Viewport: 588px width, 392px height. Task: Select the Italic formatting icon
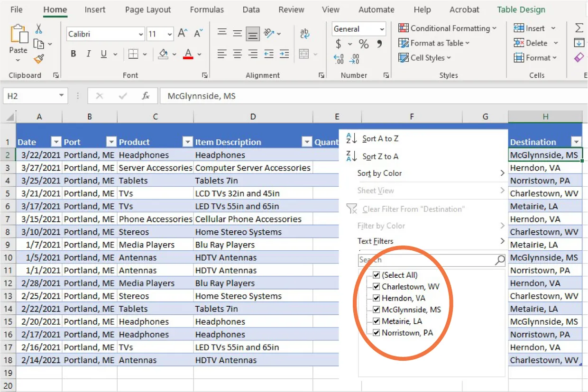(88, 54)
